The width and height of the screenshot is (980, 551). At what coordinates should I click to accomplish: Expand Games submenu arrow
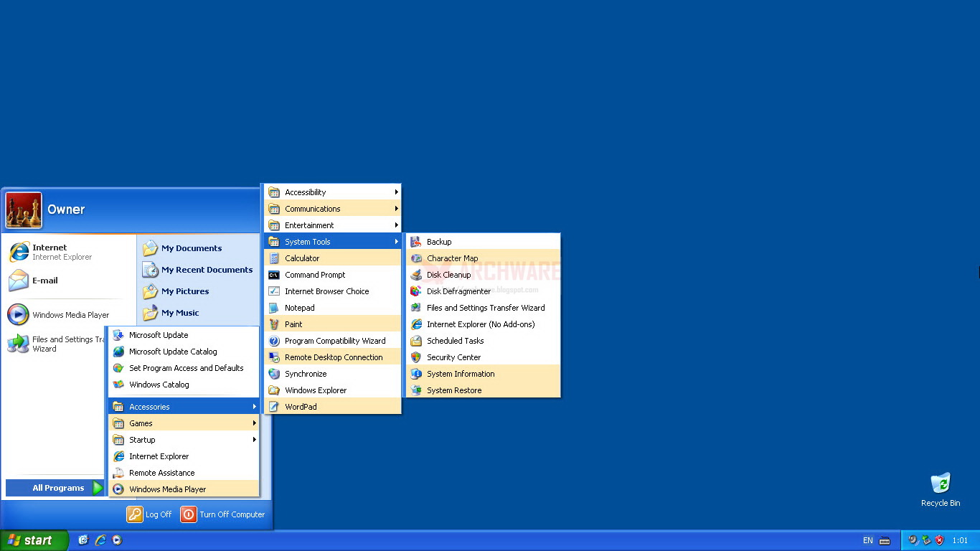[254, 423]
